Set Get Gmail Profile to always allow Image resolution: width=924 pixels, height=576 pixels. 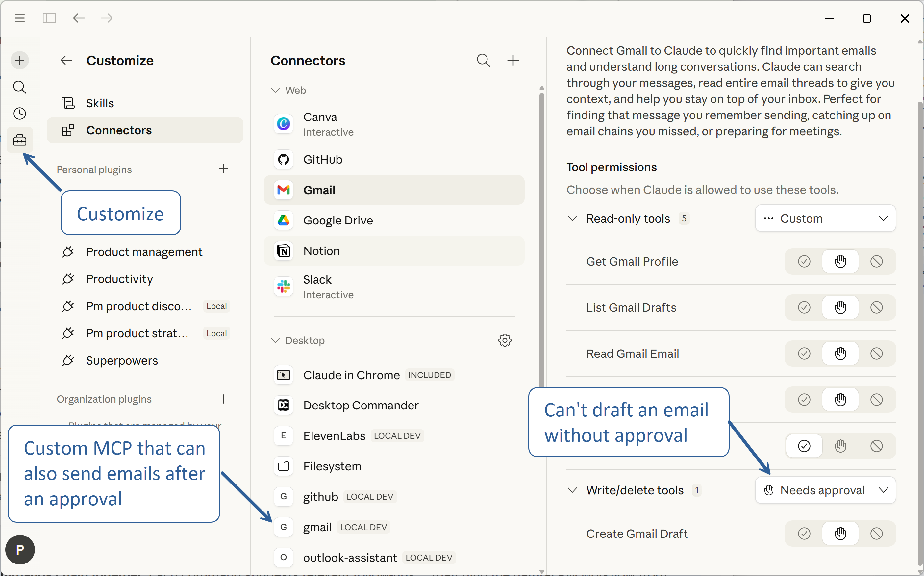(x=804, y=261)
